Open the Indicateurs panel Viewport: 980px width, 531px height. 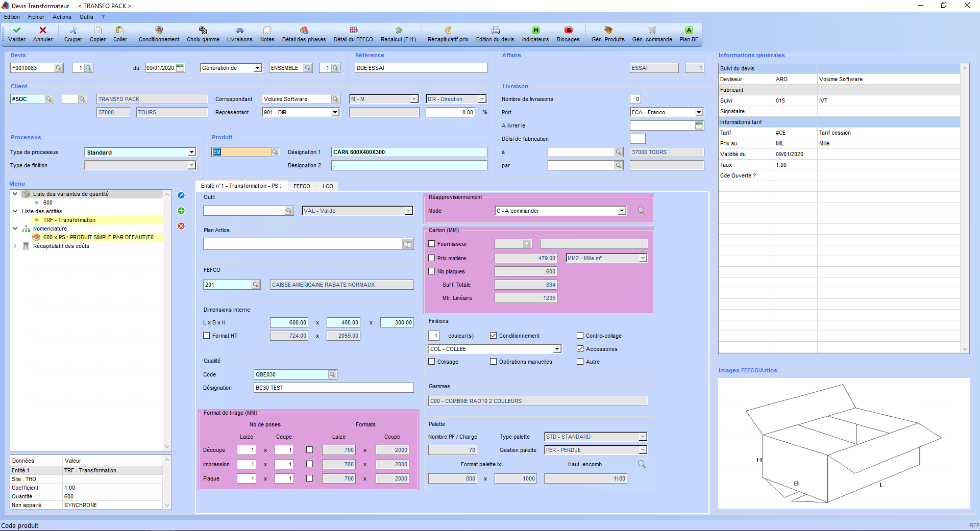[x=535, y=34]
